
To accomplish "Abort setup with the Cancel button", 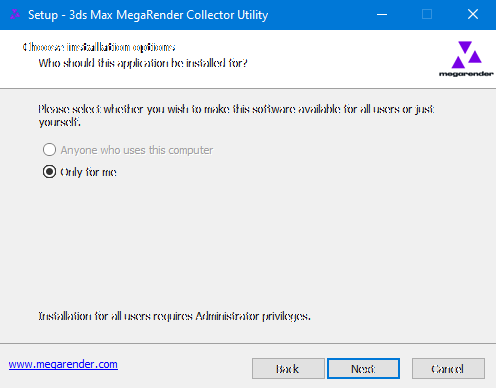I will click(x=448, y=369).
